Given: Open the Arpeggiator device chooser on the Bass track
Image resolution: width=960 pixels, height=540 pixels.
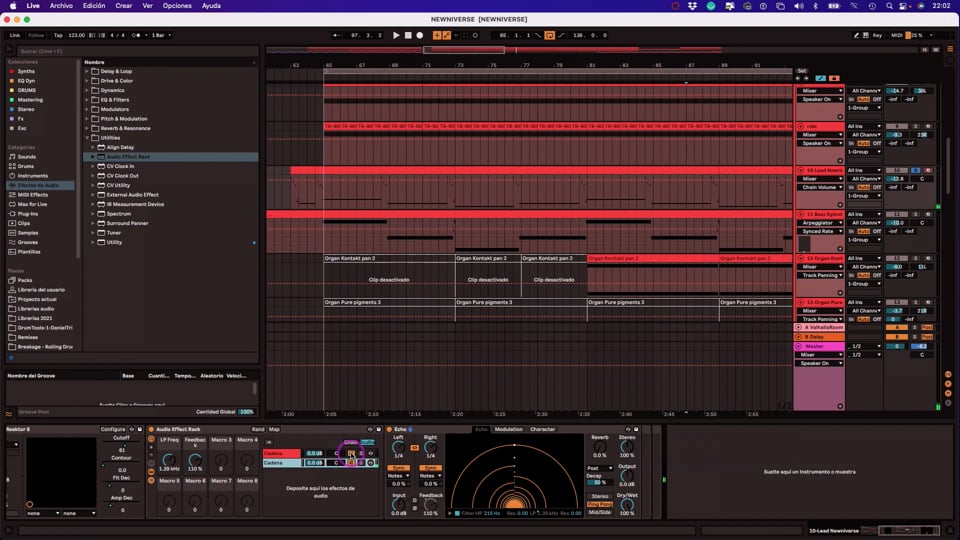Looking at the screenshot, I should pyautogui.click(x=820, y=223).
